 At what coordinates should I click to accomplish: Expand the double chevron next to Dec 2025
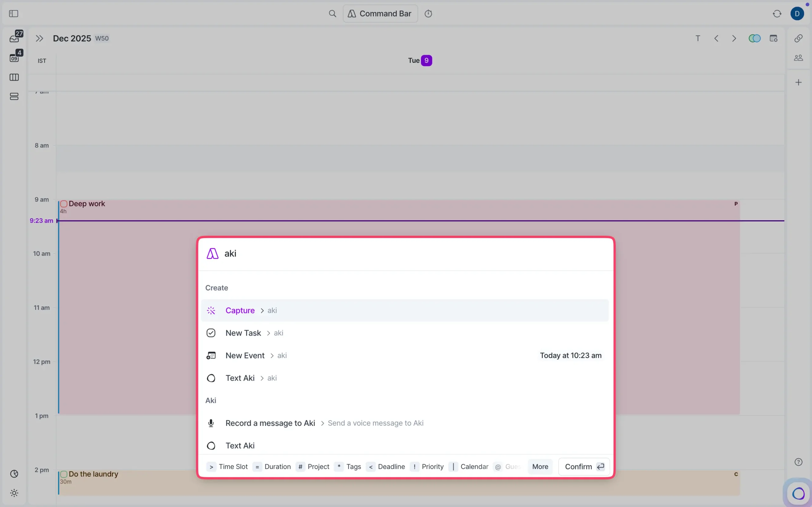(39, 38)
